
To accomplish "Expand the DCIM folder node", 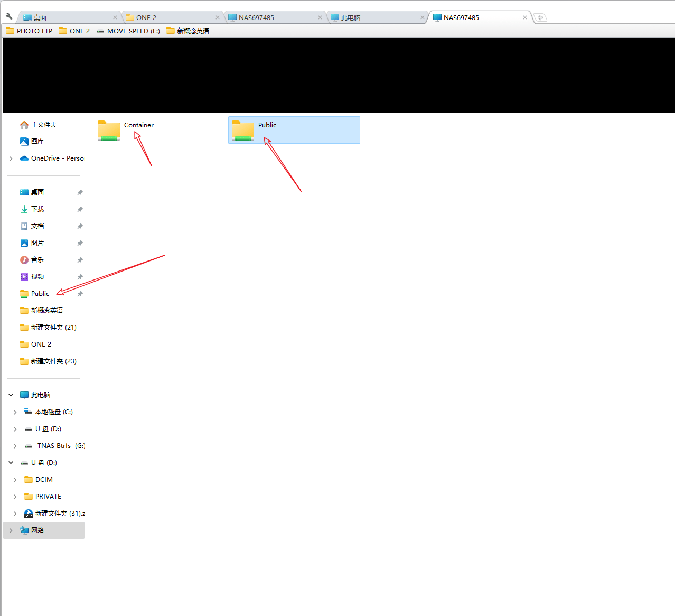I will (x=15, y=480).
